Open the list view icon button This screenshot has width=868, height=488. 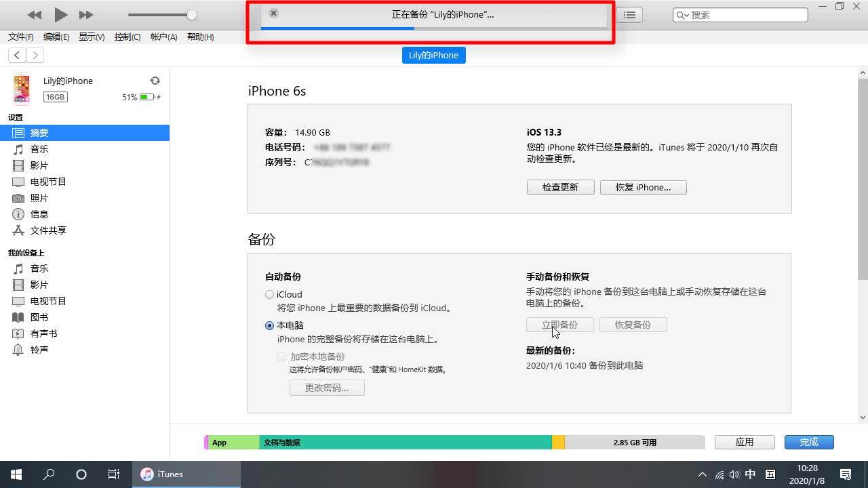point(629,15)
